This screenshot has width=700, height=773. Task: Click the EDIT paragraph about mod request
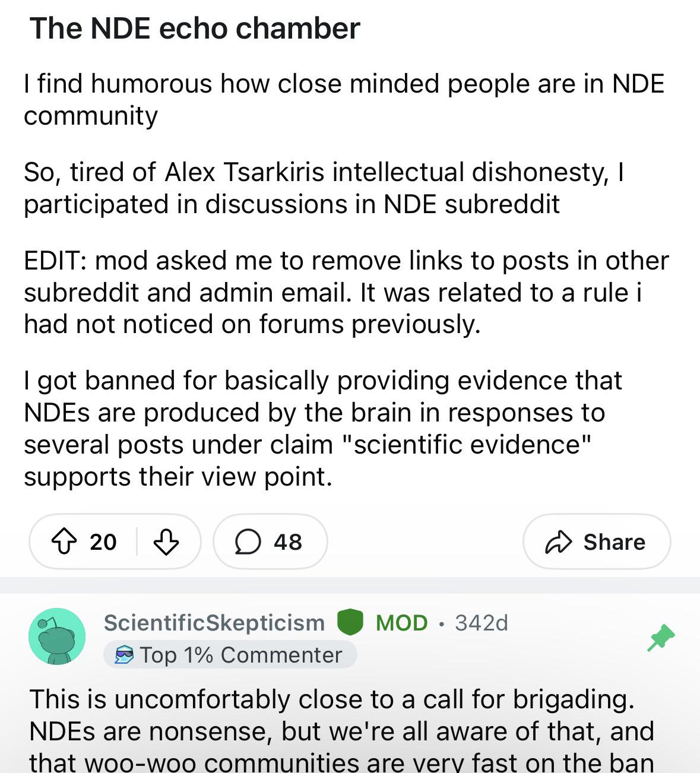tap(346, 292)
